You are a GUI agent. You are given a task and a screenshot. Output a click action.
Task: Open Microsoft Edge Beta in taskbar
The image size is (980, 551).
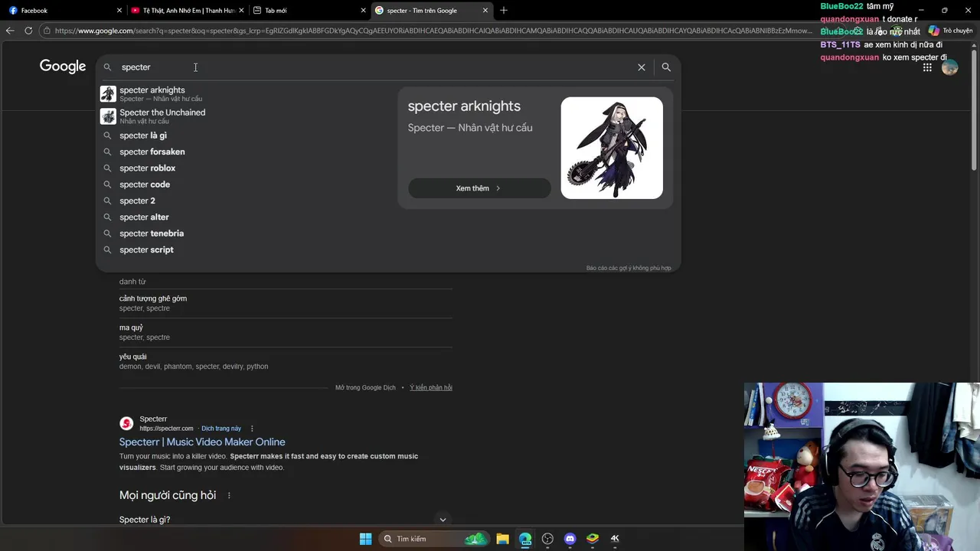[525, 539]
